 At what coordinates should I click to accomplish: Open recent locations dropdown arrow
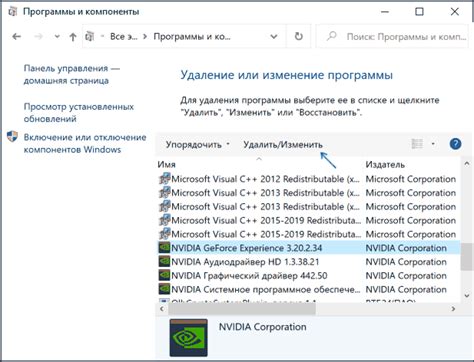[x=57, y=37]
